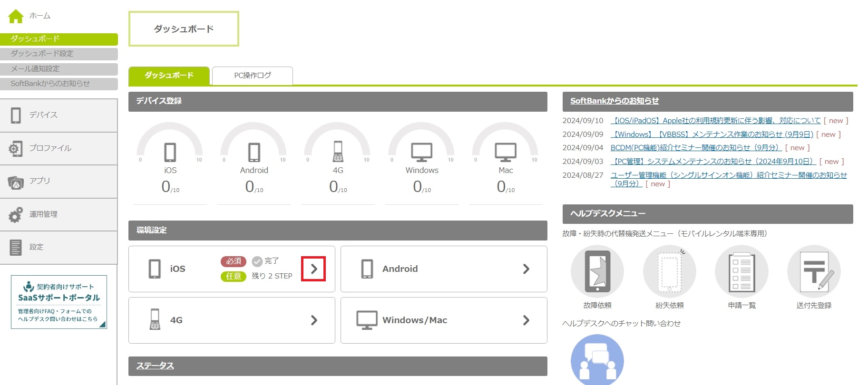868x385 pixels.
Task: Open the ステータス section header link
Action: pyautogui.click(x=155, y=366)
